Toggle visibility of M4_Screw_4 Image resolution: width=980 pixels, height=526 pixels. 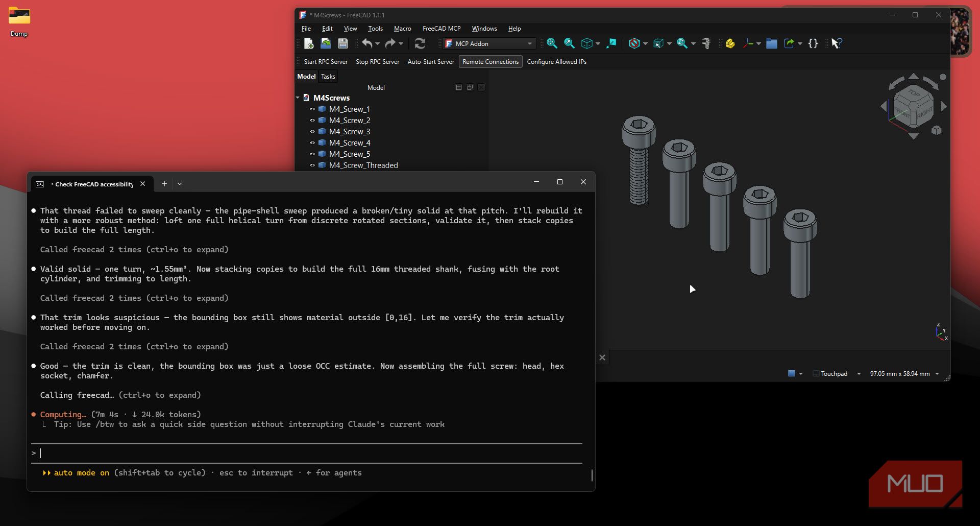click(312, 142)
